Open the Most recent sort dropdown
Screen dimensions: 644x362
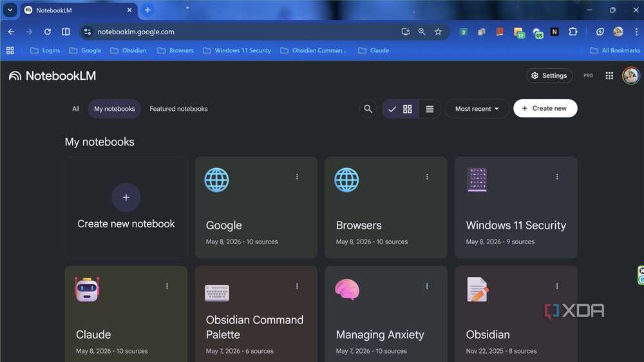477,109
